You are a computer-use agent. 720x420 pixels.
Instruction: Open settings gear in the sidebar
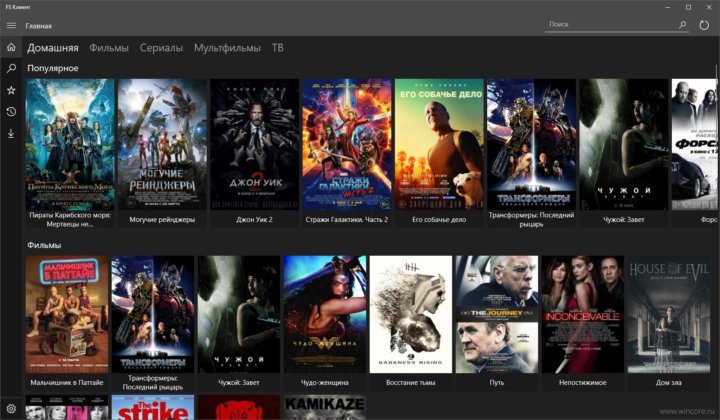click(11, 409)
